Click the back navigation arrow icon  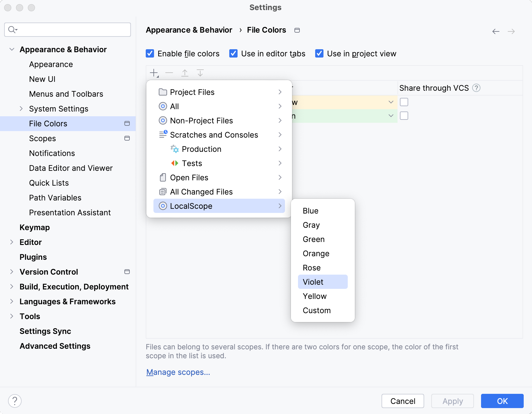[x=496, y=31]
